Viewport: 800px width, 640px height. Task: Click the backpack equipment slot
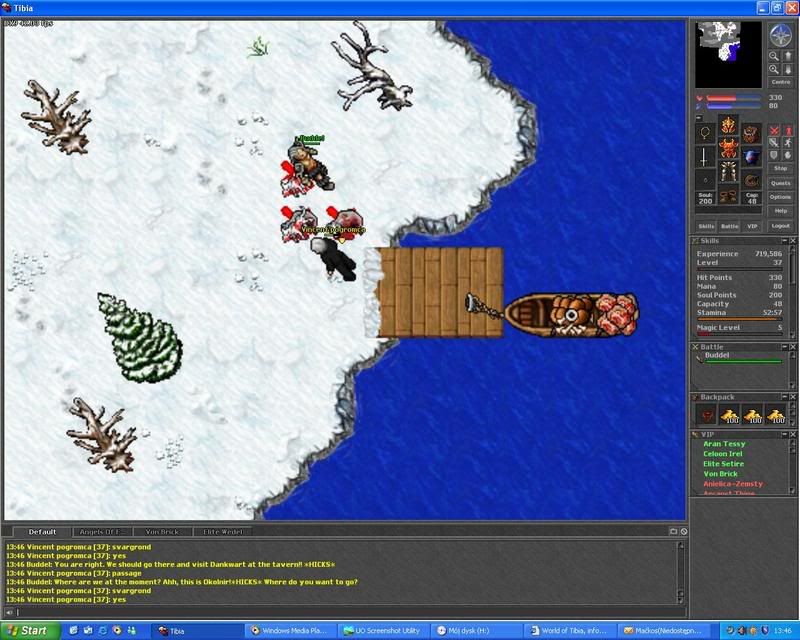tap(751, 134)
